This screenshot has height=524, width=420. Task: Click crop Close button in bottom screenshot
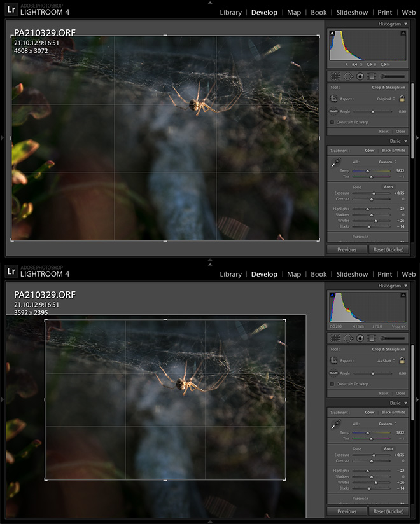[400, 394]
